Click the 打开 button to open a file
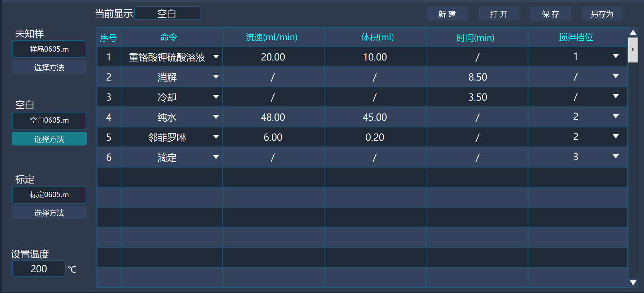 tap(499, 14)
